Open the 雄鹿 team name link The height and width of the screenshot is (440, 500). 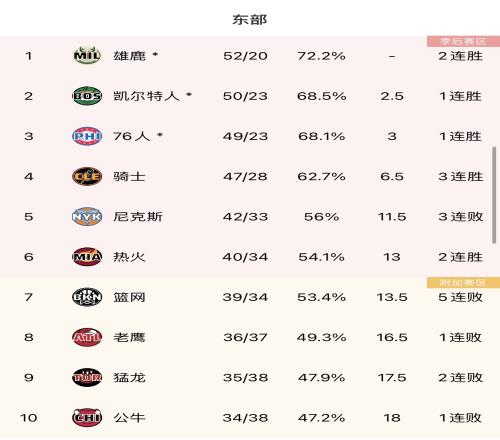129,56
